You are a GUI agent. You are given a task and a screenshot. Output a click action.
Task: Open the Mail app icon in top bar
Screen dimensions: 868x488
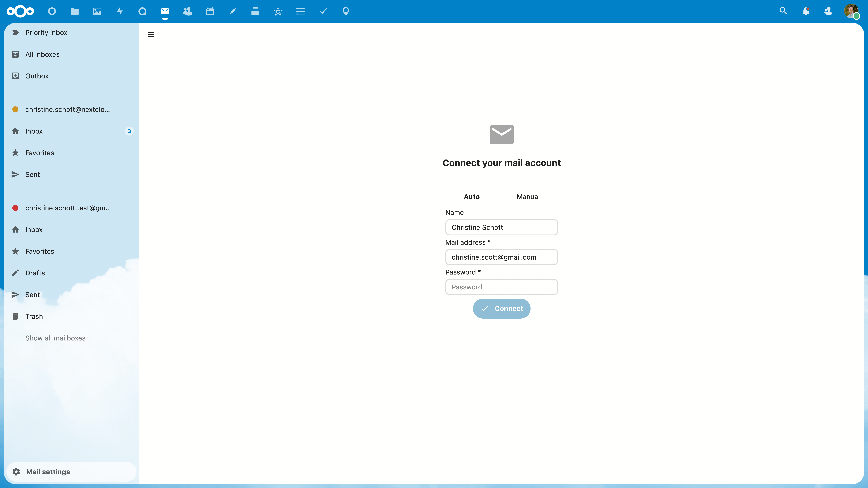pos(165,11)
